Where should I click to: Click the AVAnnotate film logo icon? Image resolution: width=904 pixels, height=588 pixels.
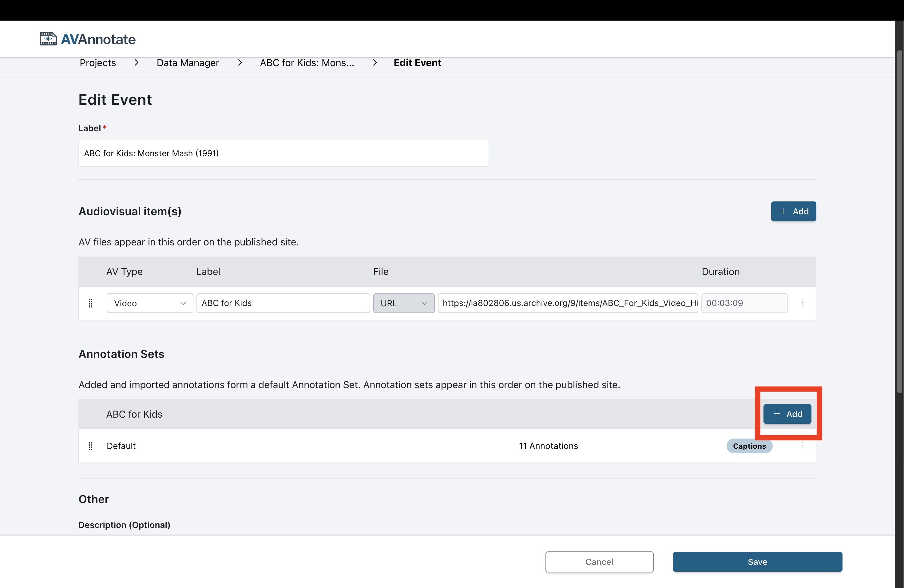click(x=48, y=39)
